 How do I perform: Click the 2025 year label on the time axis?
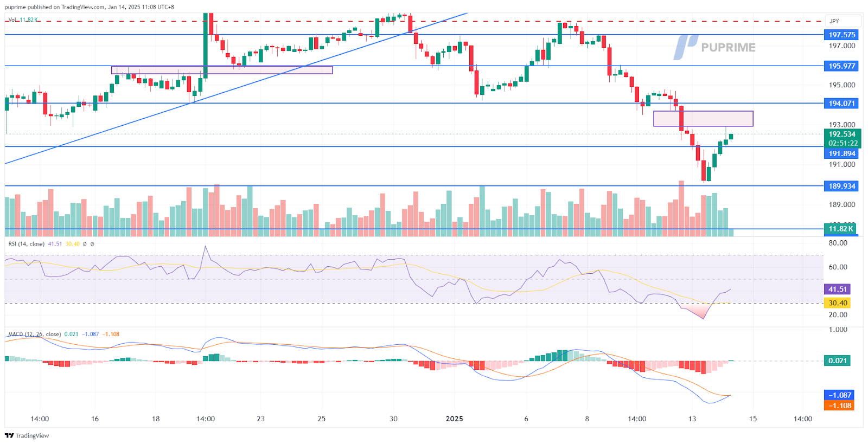pos(454,419)
